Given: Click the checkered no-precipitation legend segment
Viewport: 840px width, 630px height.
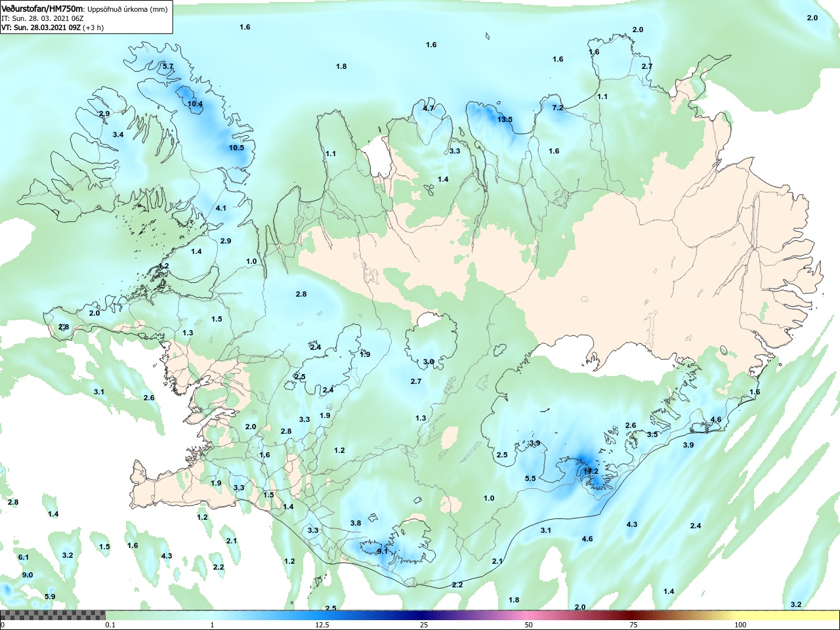Looking at the screenshot, I should 52,615.
